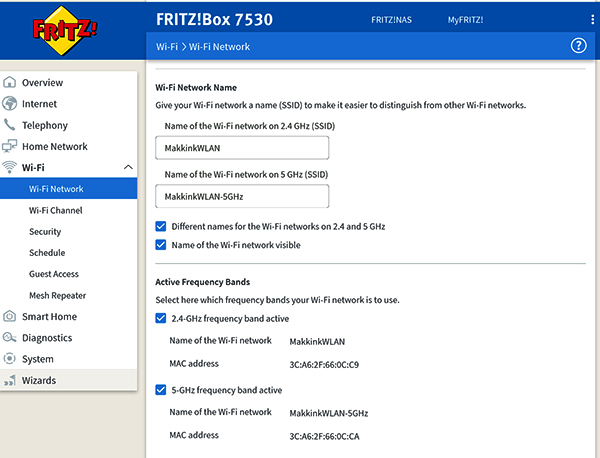
Task: Open the Wizards menu item
Action: [x=39, y=380]
